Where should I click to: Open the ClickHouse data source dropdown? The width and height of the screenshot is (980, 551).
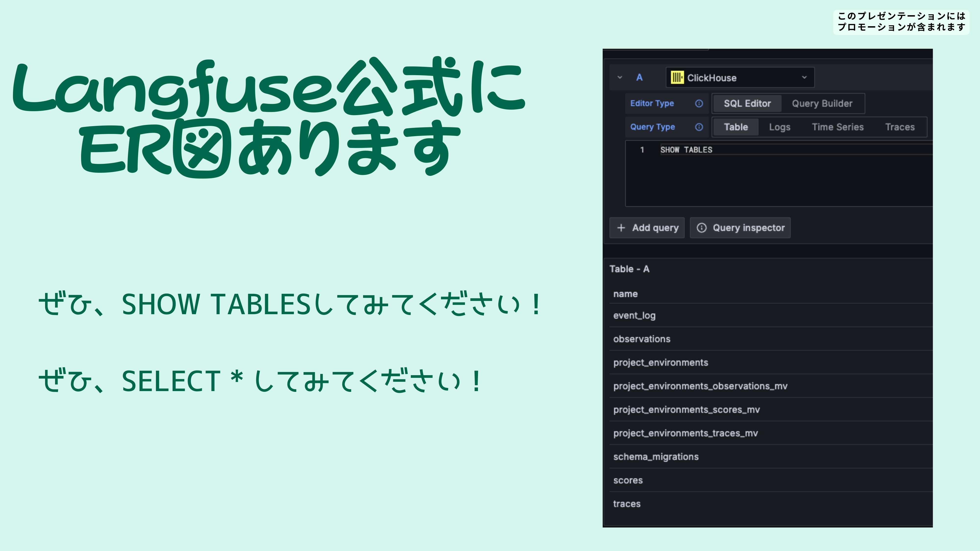[x=740, y=78]
